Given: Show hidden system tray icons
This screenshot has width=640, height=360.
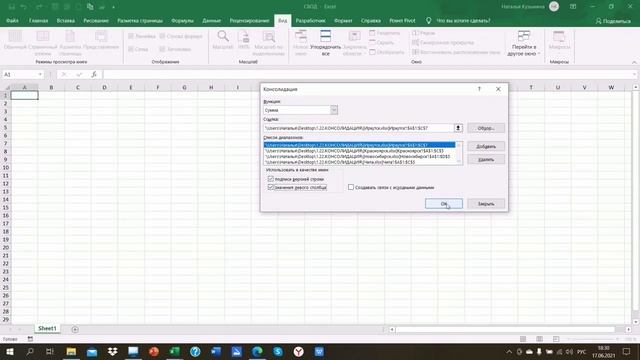Looking at the screenshot, I should click(x=509, y=352).
